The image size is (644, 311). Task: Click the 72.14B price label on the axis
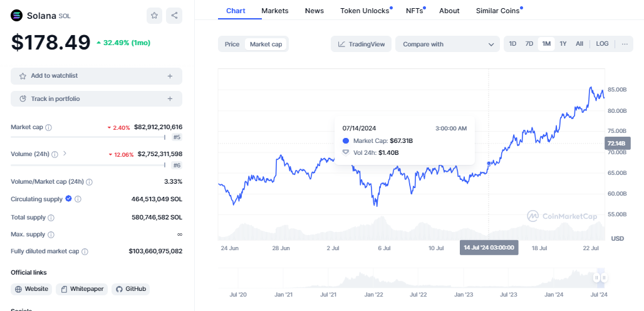point(617,144)
